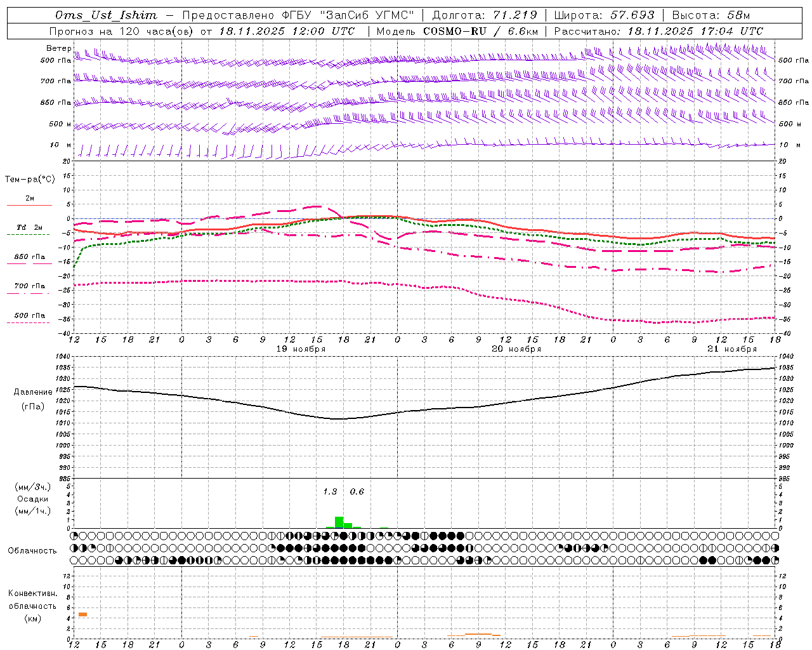Click the Рассчитано: 18.11.2025 17:04 UTC text
The image size is (812, 650).
(x=658, y=31)
